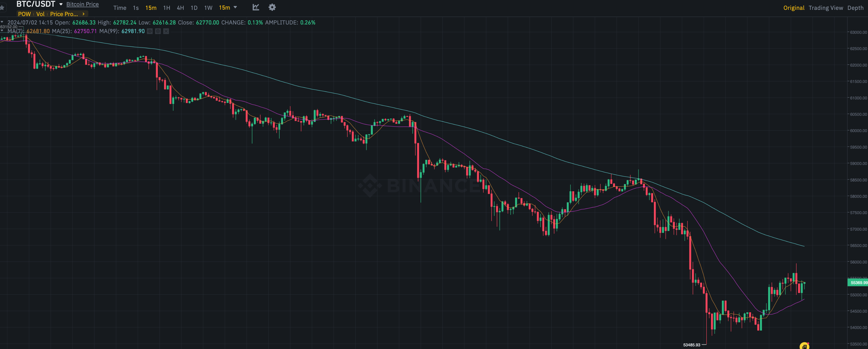Select the 15m interval tab next to 1s
Screen dimensions: 868x349
151,8
